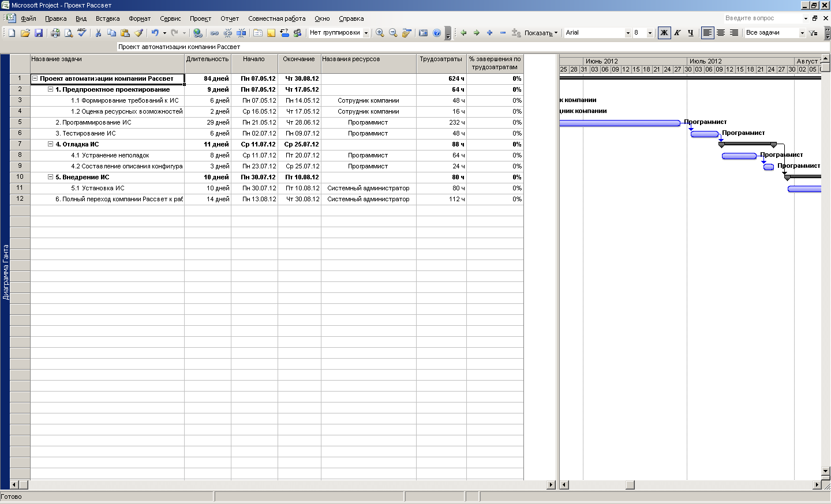Open Project help question mark
The image size is (831, 504).
(437, 33)
